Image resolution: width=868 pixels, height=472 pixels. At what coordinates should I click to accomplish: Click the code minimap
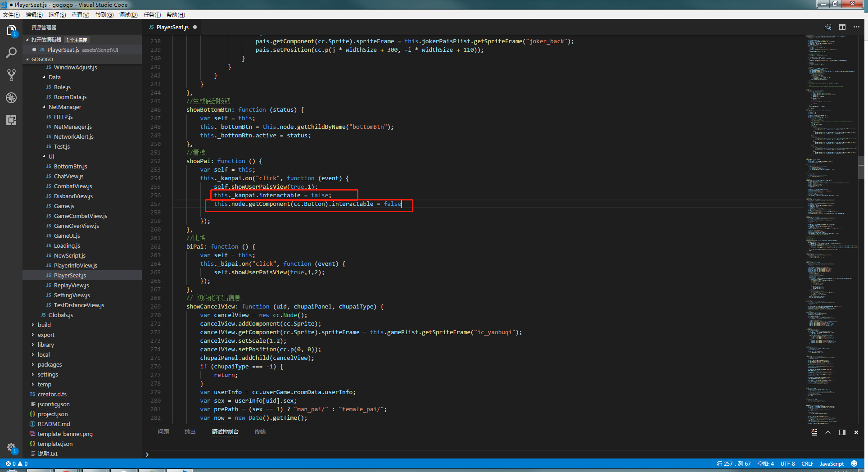[832, 229]
